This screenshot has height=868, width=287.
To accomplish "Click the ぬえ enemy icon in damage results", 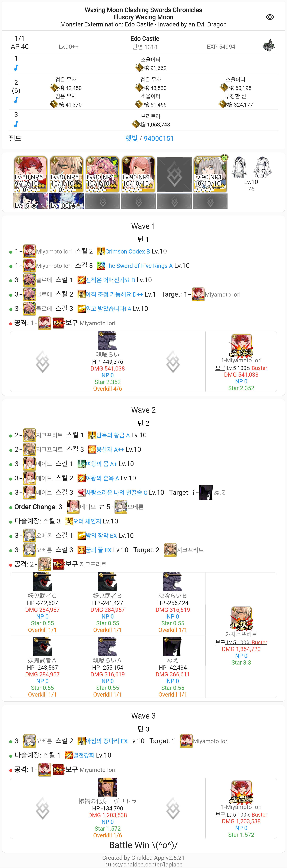I will coord(172,646).
